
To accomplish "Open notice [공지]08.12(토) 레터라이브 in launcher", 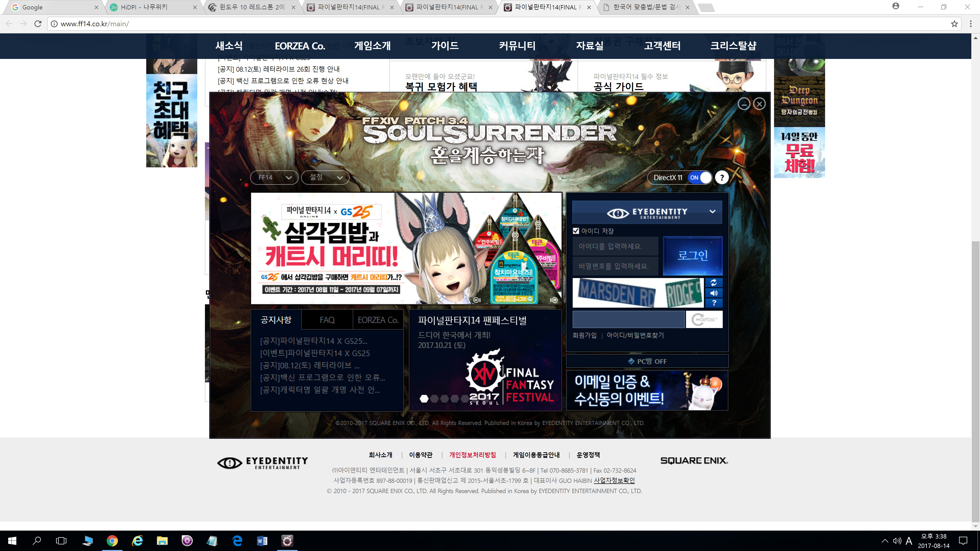I will point(310,366).
